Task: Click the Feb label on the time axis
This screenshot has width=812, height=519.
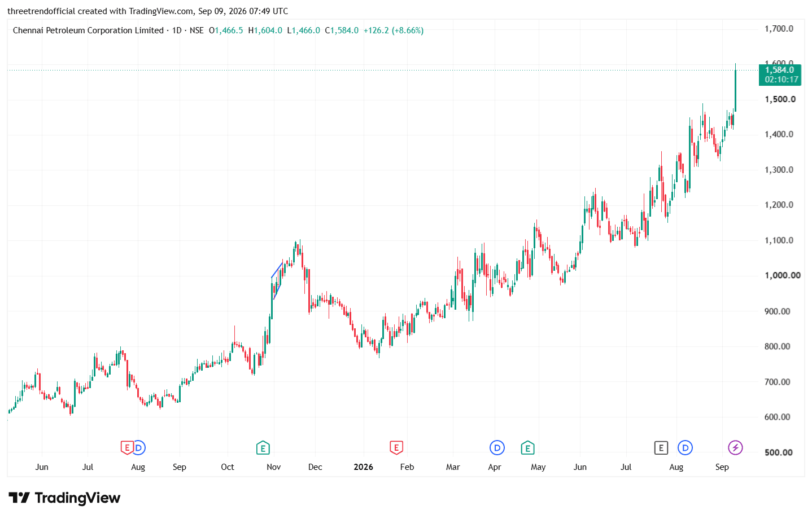Action: [x=407, y=467]
